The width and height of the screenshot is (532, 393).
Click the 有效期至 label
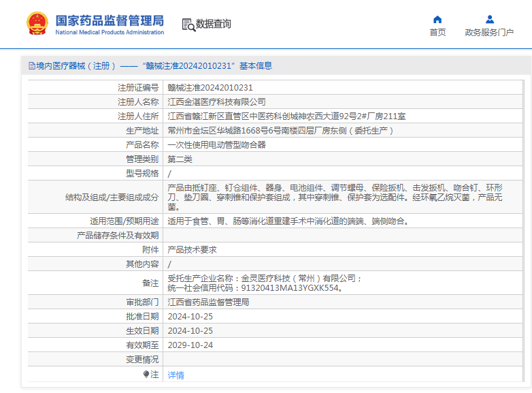pyautogui.click(x=142, y=345)
